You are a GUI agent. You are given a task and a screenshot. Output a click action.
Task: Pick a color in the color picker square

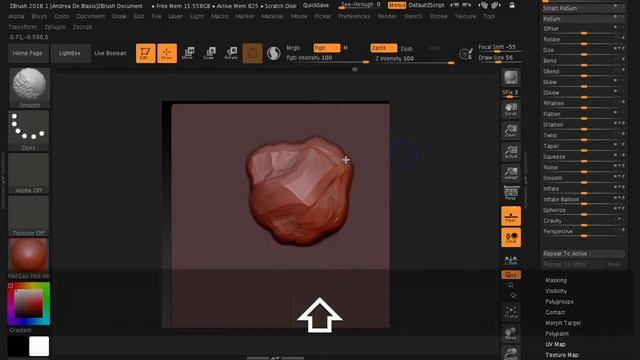coord(29,304)
